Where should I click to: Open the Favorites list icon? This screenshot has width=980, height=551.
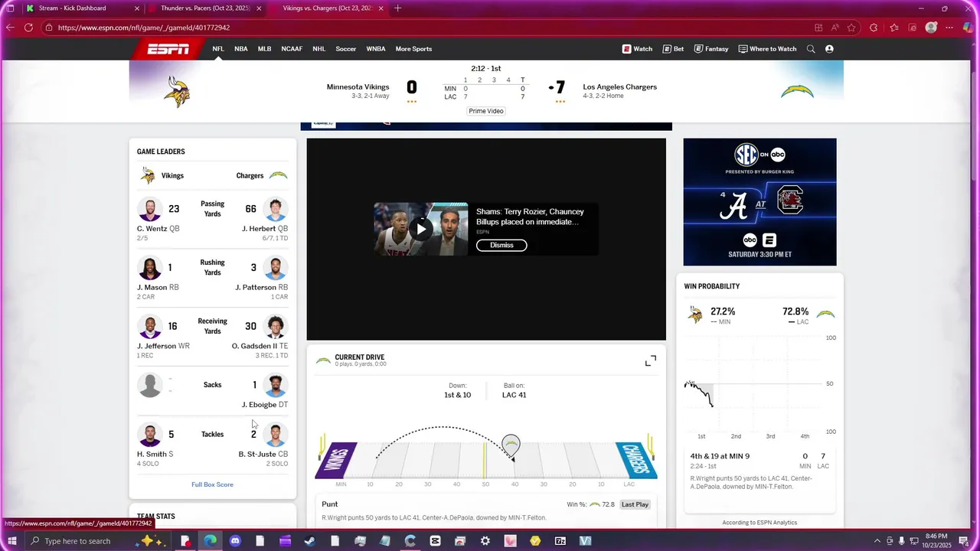coord(893,28)
